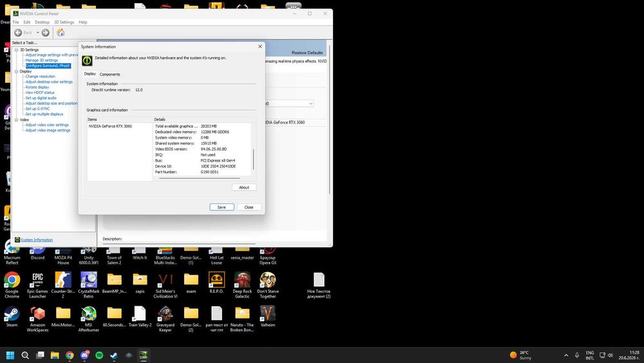Open the Help menu
Image resolution: width=644 pixels, height=363 pixels.
click(x=82, y=22)
